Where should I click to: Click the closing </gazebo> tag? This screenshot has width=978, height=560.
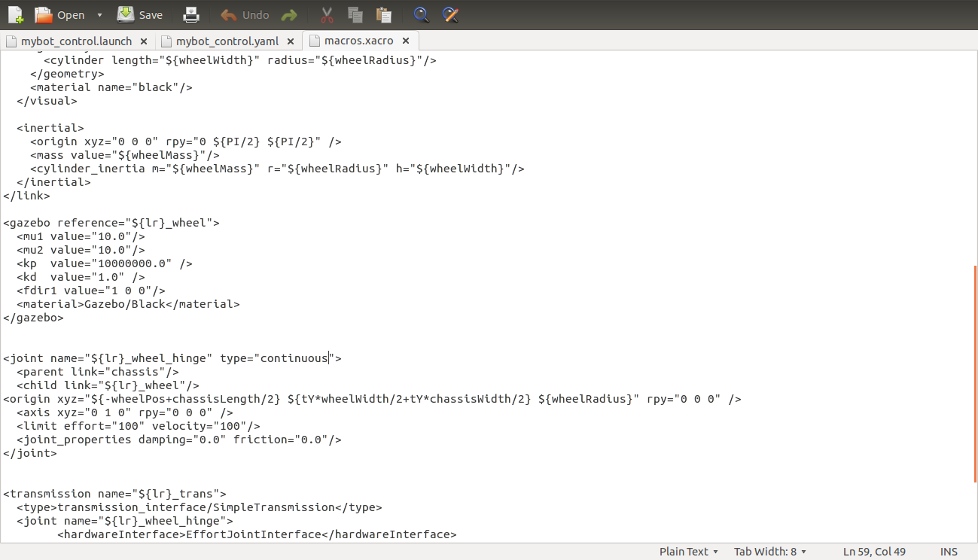[x=33, y=318]
